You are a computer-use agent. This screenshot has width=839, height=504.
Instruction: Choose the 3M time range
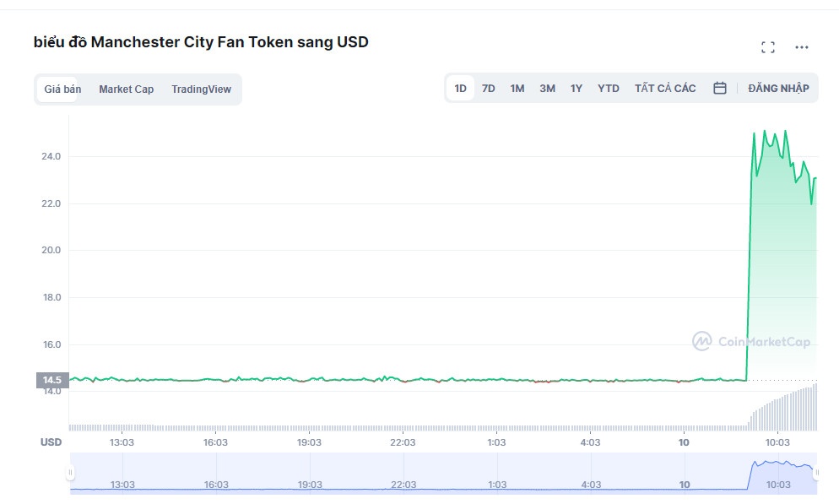coord(547,88)
